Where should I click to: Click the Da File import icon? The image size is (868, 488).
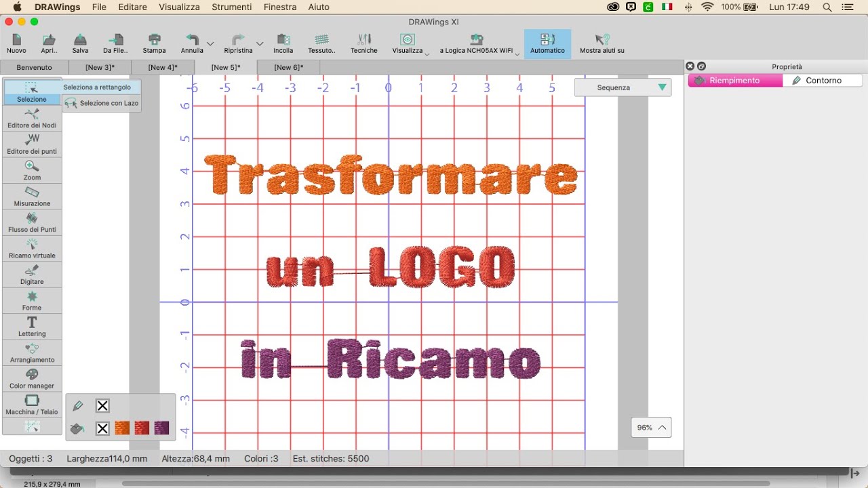[116, 44]
